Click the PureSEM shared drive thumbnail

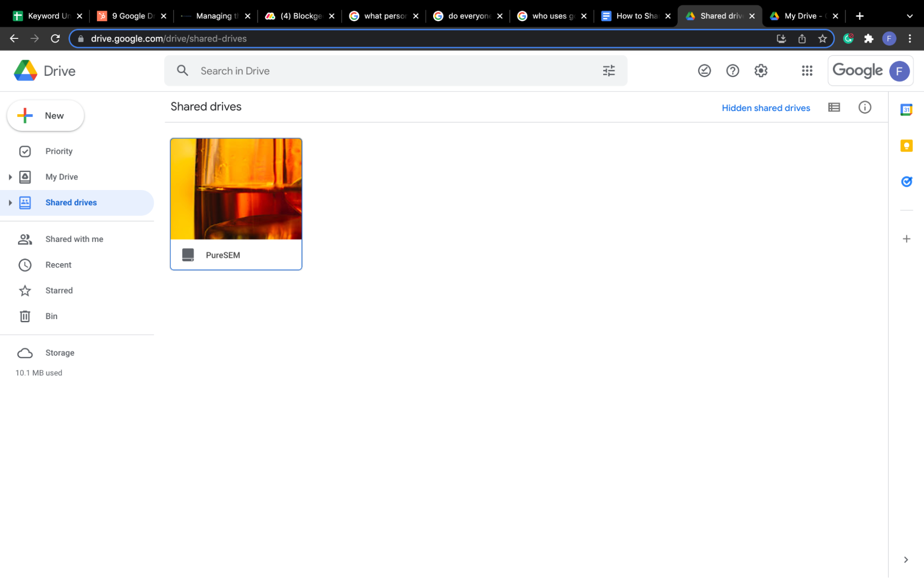236,203
